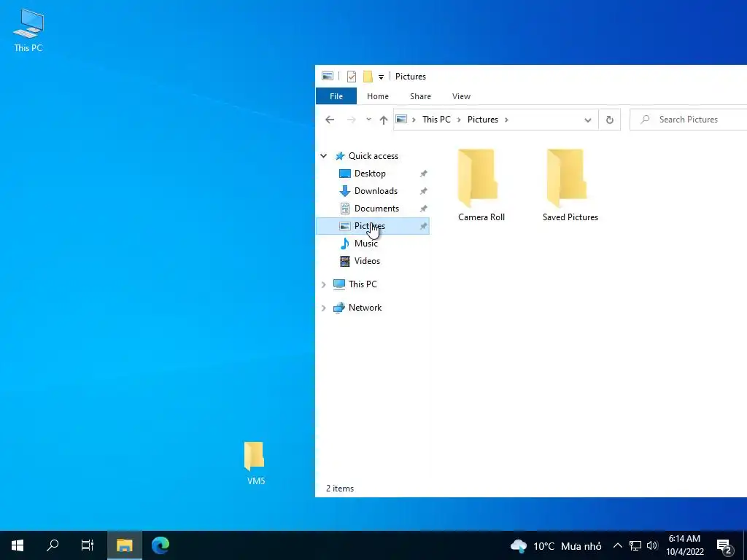The width and height of the screenshot is (747, 560).
Task: Select Documents in Quick access
Action: tap(376, 209)
